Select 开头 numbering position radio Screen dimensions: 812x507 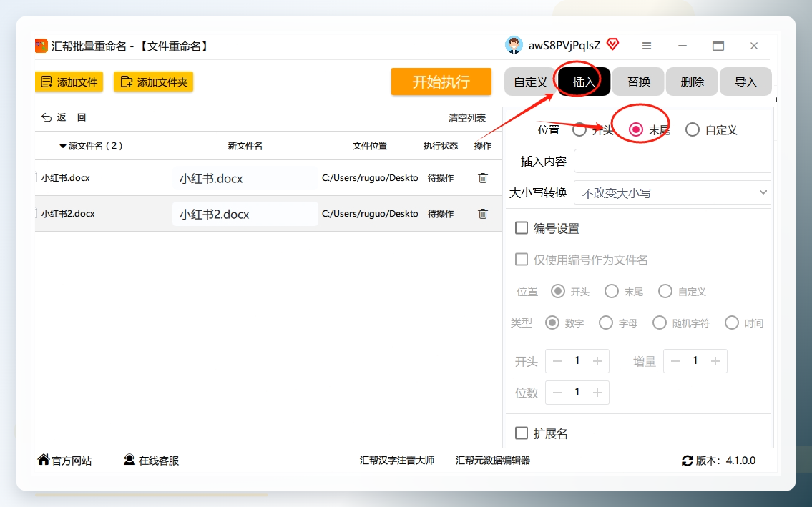coord(558,291)
